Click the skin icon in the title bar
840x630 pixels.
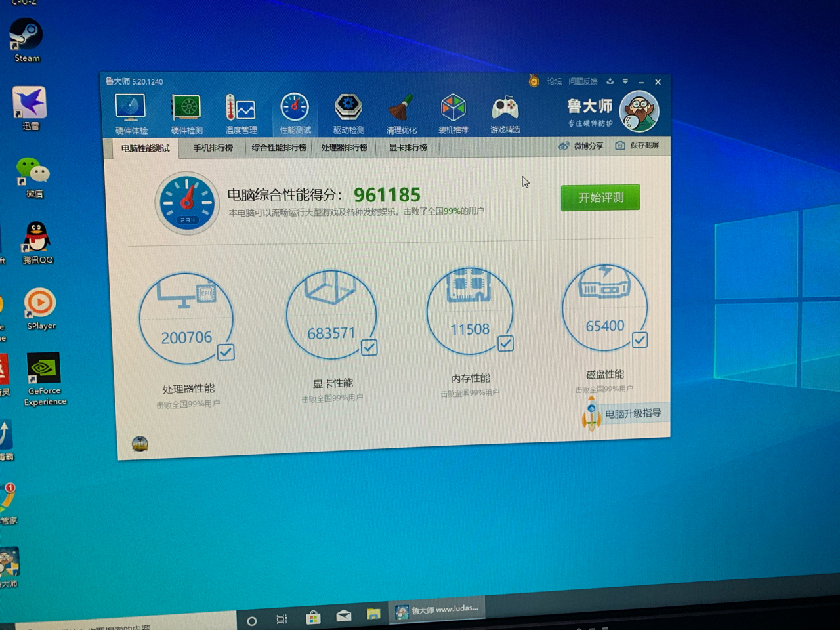coord(610,81)
